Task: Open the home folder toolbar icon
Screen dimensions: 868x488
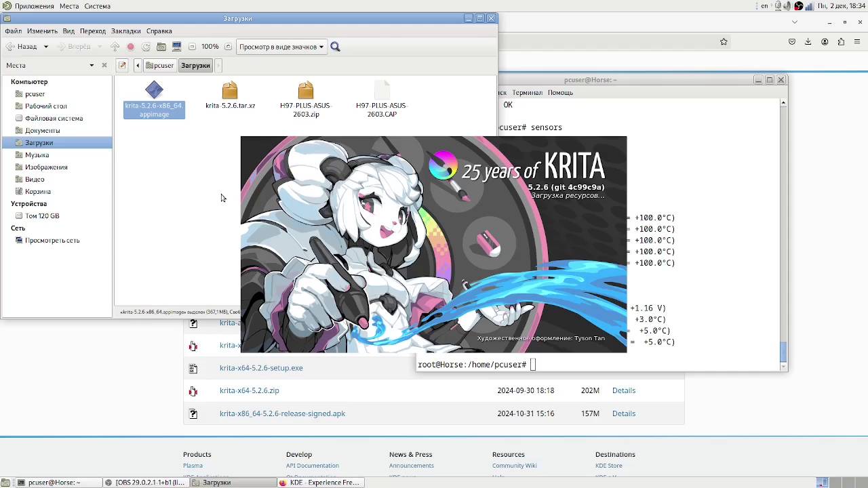Action: tap(161, 47)
